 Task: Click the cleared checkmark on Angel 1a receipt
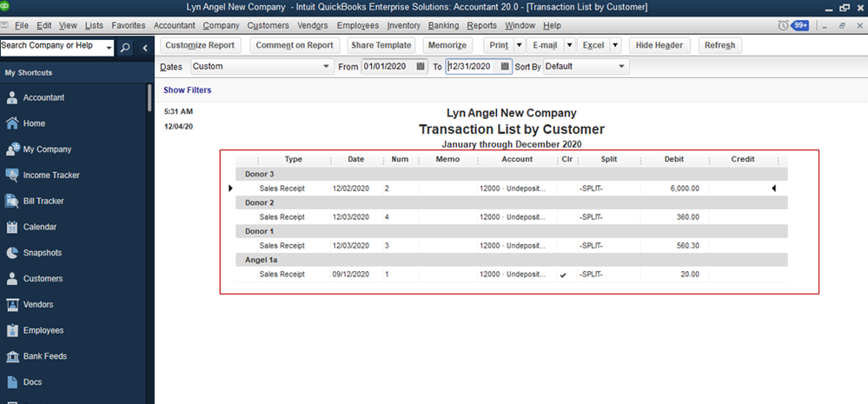pyautogui.click(x=564, y=275)
